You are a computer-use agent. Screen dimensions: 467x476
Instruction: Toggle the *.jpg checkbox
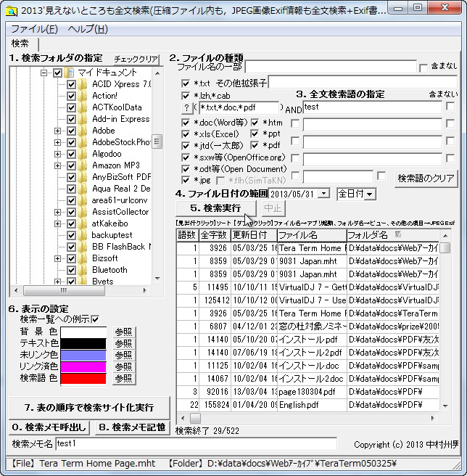coord(186,181)
